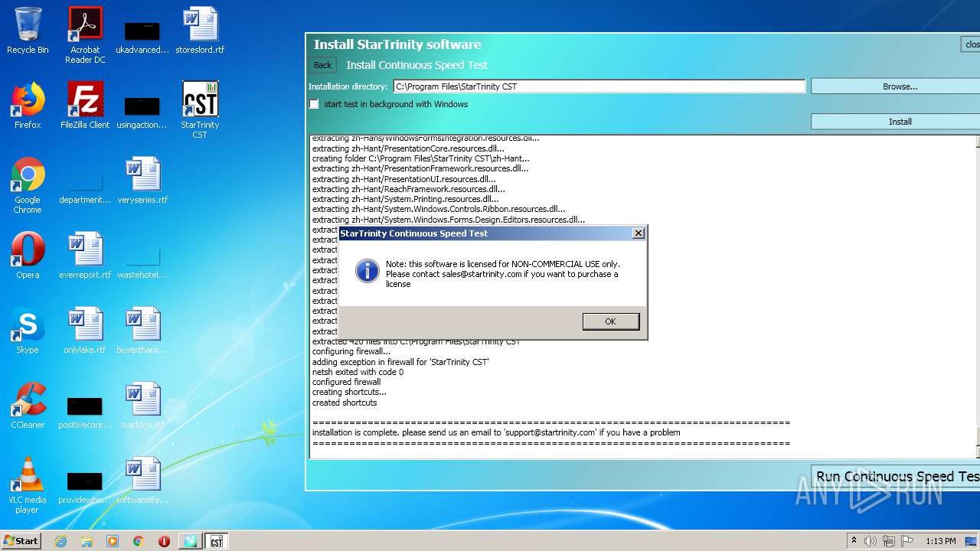980x551 pixels.
Task: Open Windows Explorer folder in the taskbar
Action: [x=87, y=541]
